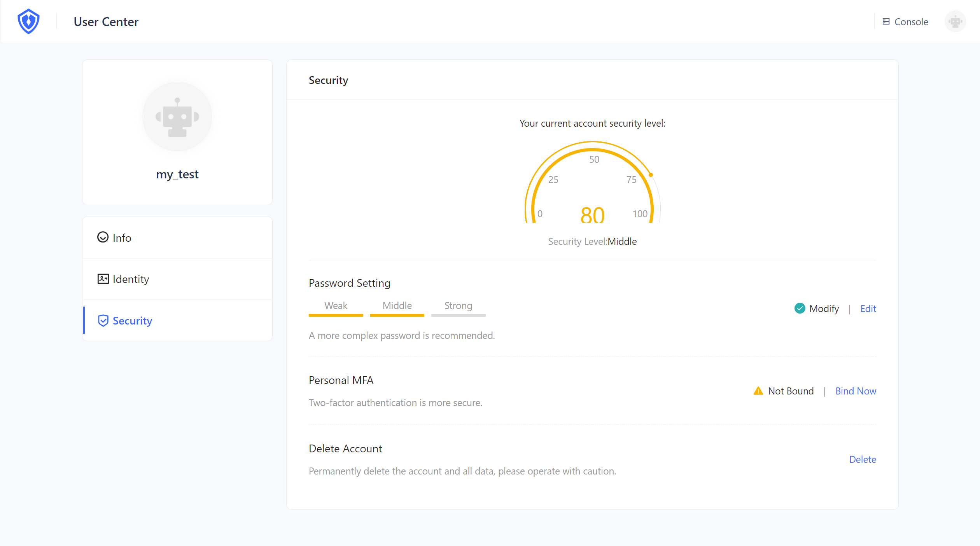Screen dimensions: 980x546
Task: Open the Identity section
Action: click(x=130, y=279)
